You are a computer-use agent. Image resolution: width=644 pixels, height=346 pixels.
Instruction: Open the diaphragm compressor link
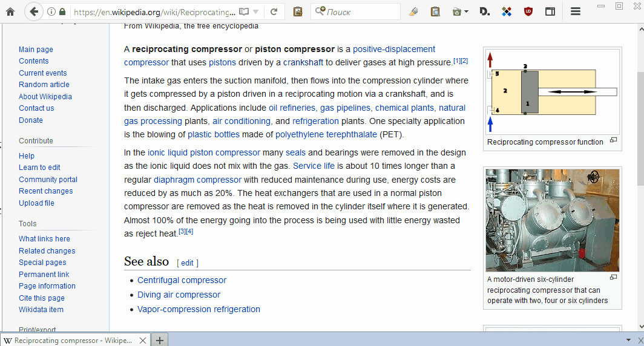[197, 180]
